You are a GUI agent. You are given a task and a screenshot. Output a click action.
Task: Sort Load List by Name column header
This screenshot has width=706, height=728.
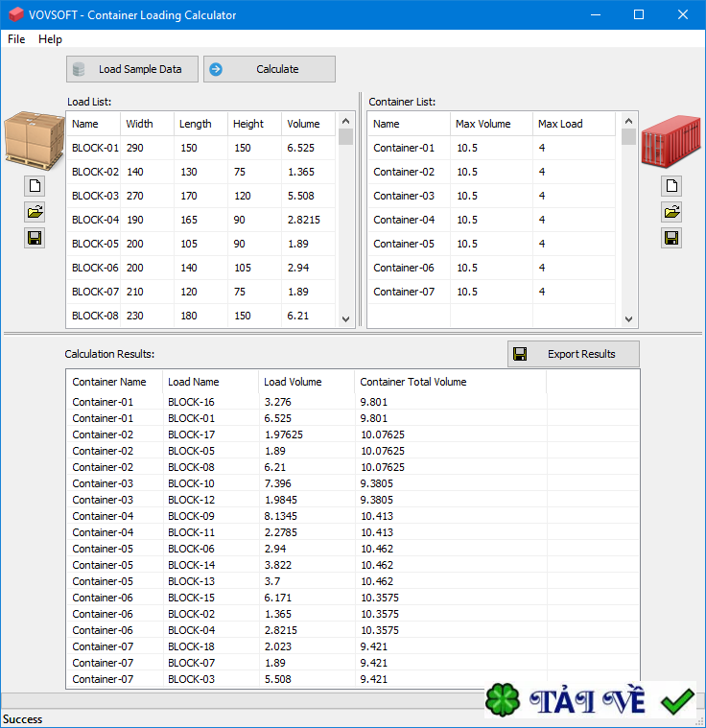tap(93, 124)
